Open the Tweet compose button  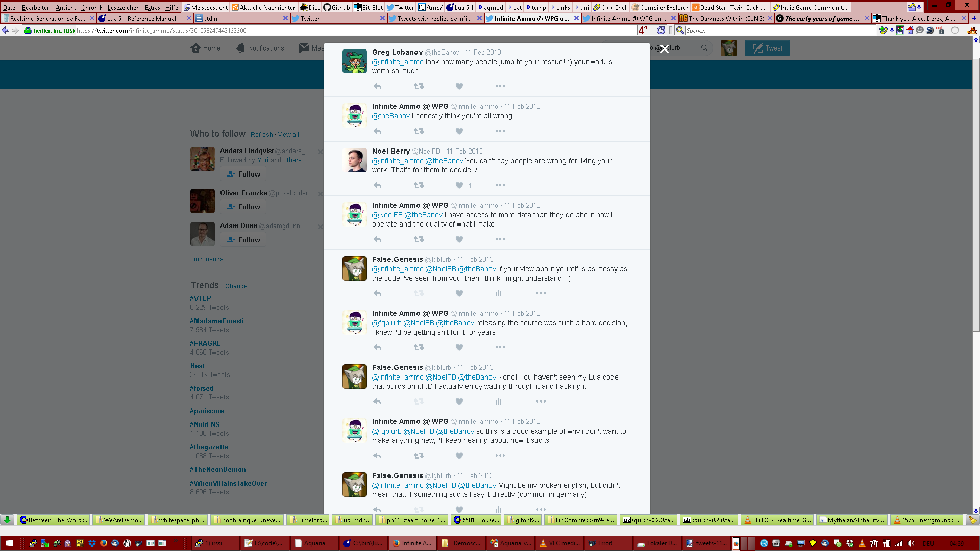pos(767,48)
